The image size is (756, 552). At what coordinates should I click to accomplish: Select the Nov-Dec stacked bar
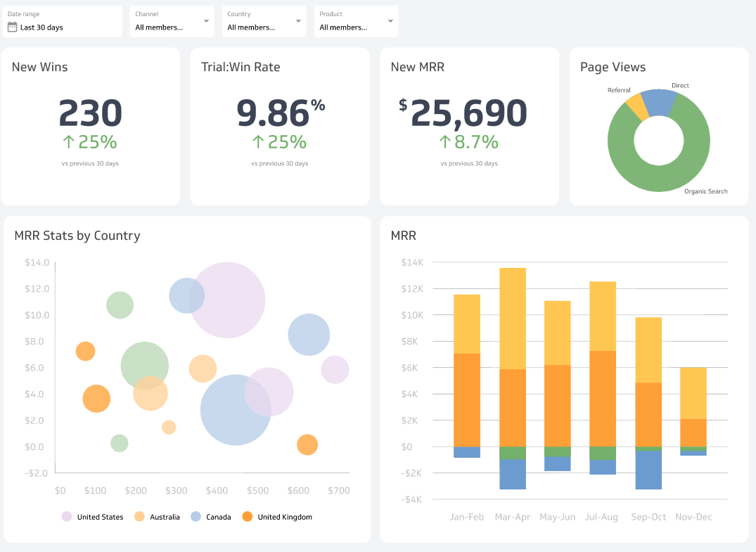coord(693,411)
